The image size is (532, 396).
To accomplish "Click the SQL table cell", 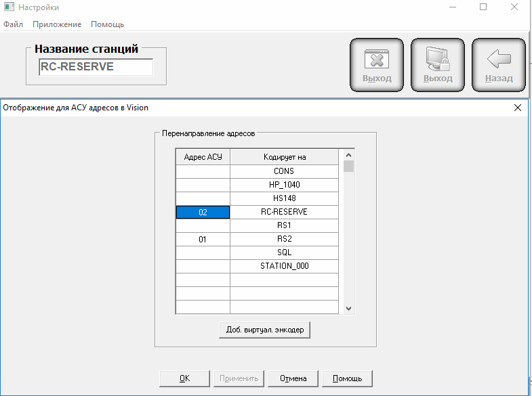I will (x=285, y=252).
